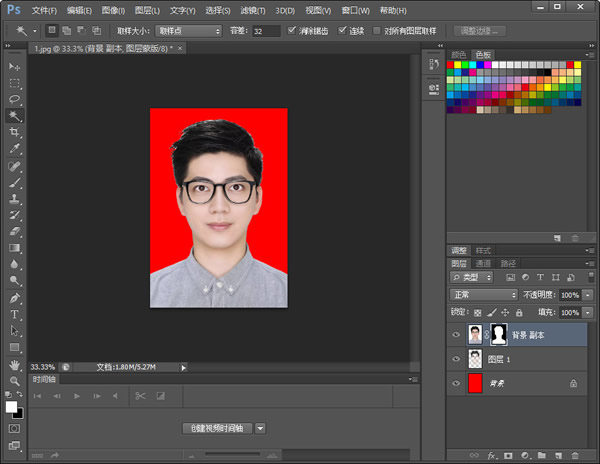Image resolution: width=600 pixels, height=464 pixels.
Task: Select the Lasso tool
Action: [15, 99]
